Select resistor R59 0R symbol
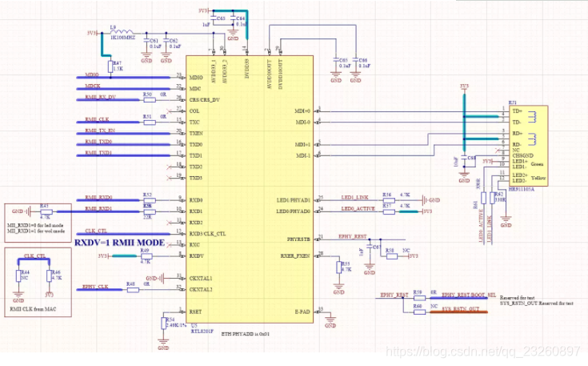Viewport: 588px width, 366px height. click(x=420, y=298)
